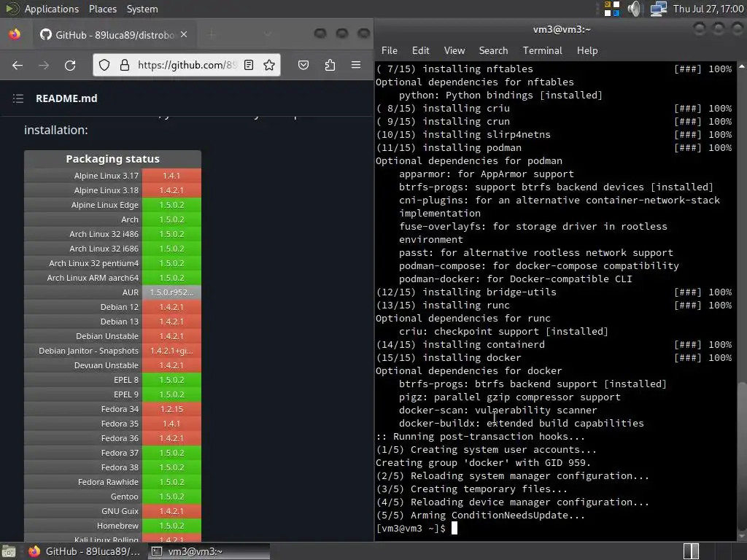Open the System panel menu

[142, 9]
